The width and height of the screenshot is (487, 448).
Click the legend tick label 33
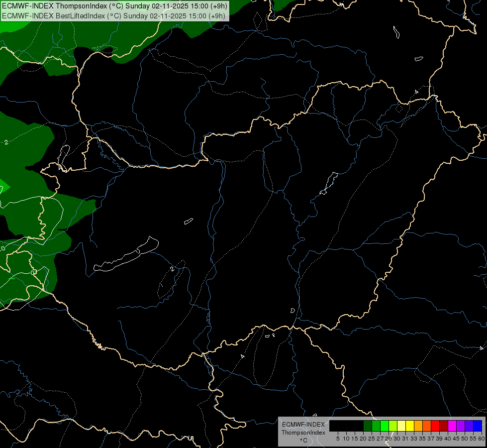[414, 439]
